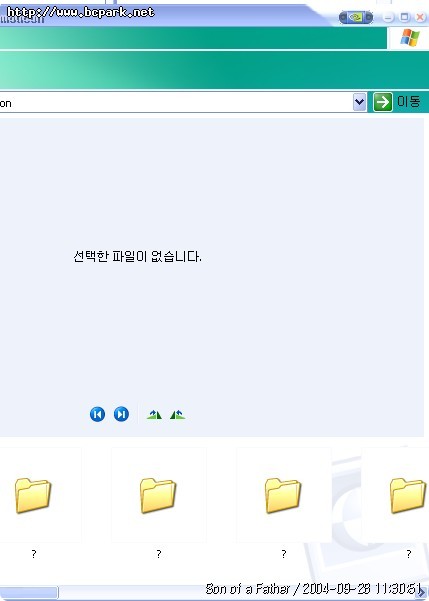Viewport: 429px width, 601px height.
Task: Rotate the image counterclockwise
Action: [178, 414]
